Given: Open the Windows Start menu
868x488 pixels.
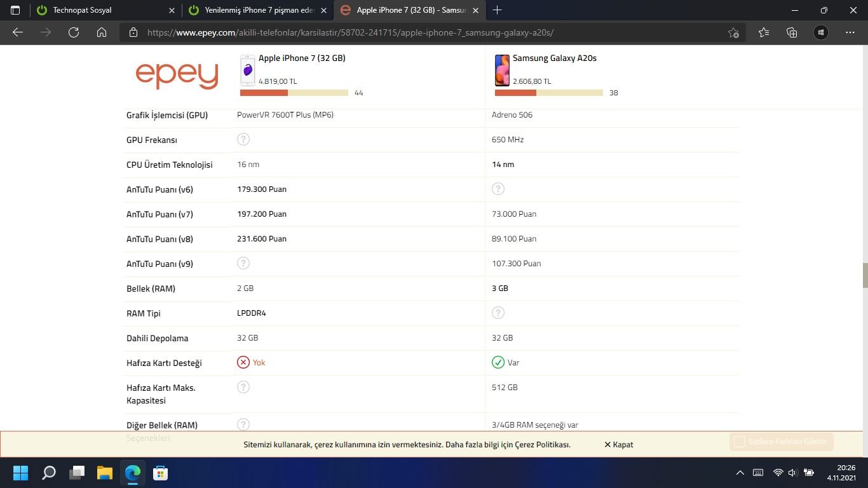Looking at the screenshot, I should click(20, 473).
